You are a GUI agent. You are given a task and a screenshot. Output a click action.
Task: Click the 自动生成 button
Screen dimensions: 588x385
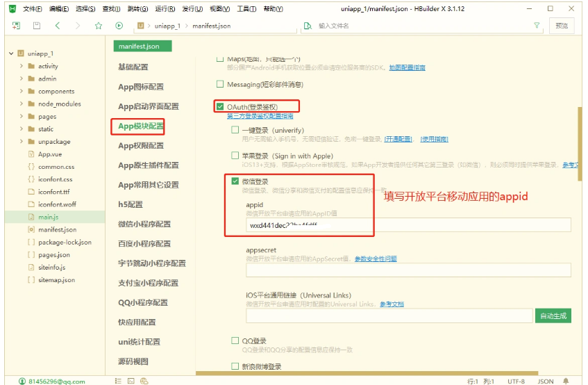coord(553,316)
